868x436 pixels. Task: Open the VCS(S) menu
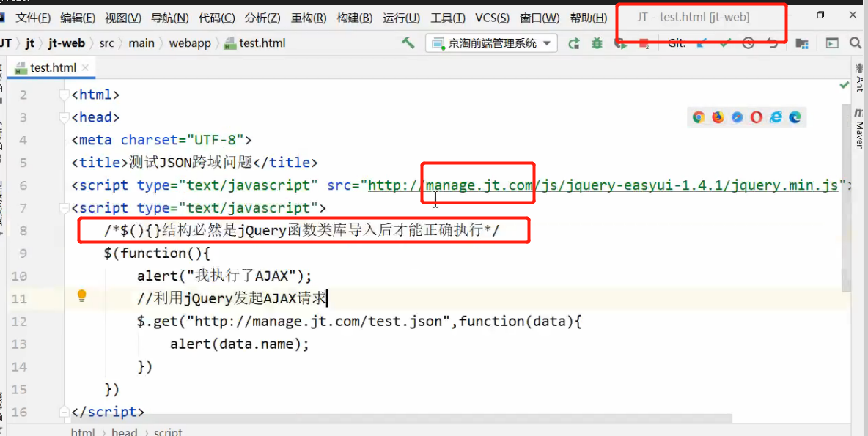tap(492, 18)
